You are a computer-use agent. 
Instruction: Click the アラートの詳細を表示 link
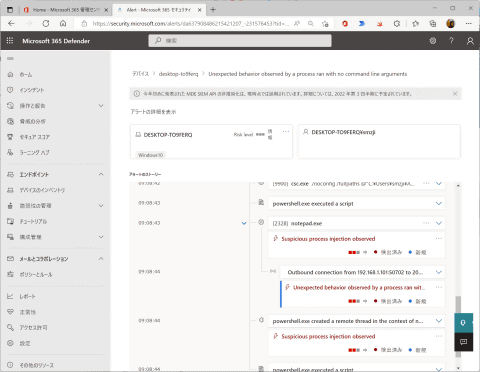click(x=153, y=112)
